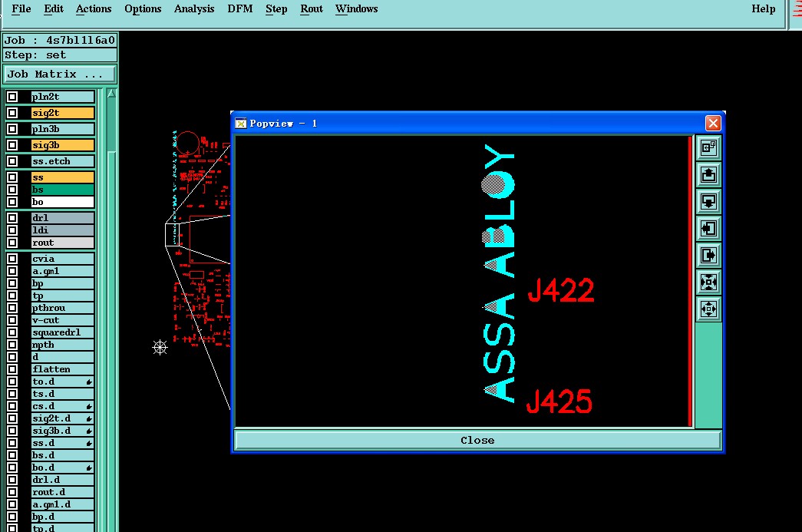Select the bp layer name

point(63,283)
